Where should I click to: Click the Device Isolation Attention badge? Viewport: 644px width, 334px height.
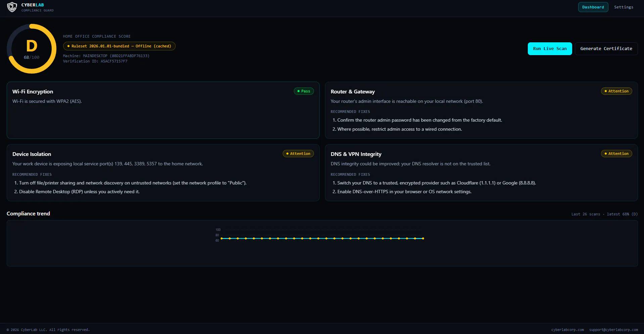(298, 154)
